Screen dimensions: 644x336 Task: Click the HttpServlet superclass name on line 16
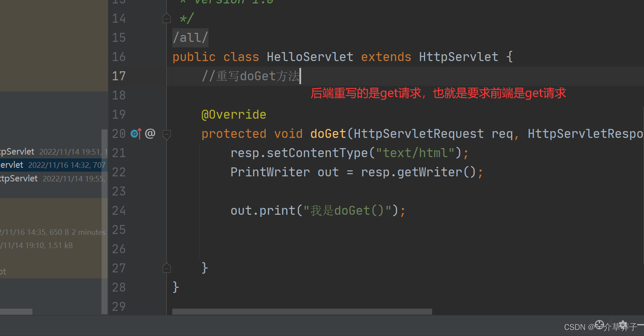coord(458,57)
